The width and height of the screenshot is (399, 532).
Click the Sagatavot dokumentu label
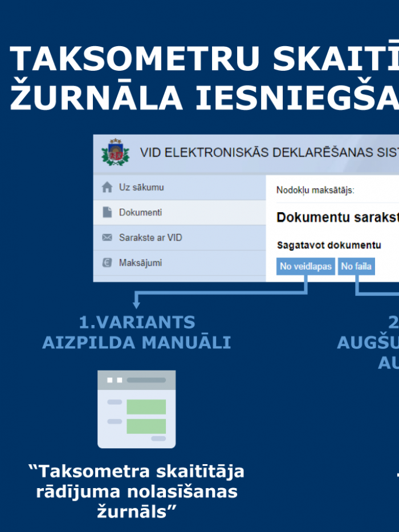[x=329, y=245]
